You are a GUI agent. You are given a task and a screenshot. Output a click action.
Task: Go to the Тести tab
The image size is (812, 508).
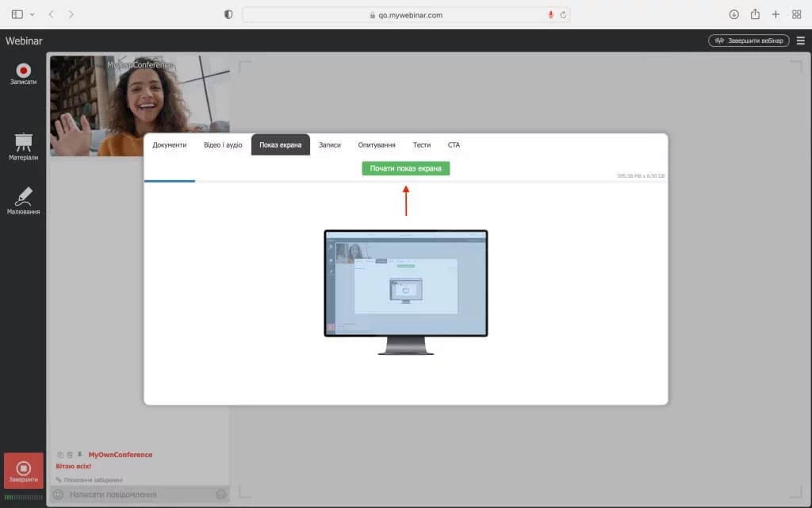click(x=422, y=145)
